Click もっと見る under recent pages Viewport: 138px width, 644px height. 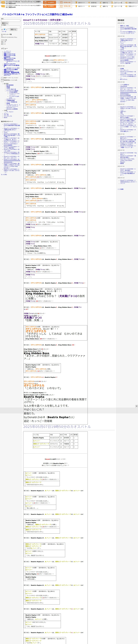tap(4, 175)
